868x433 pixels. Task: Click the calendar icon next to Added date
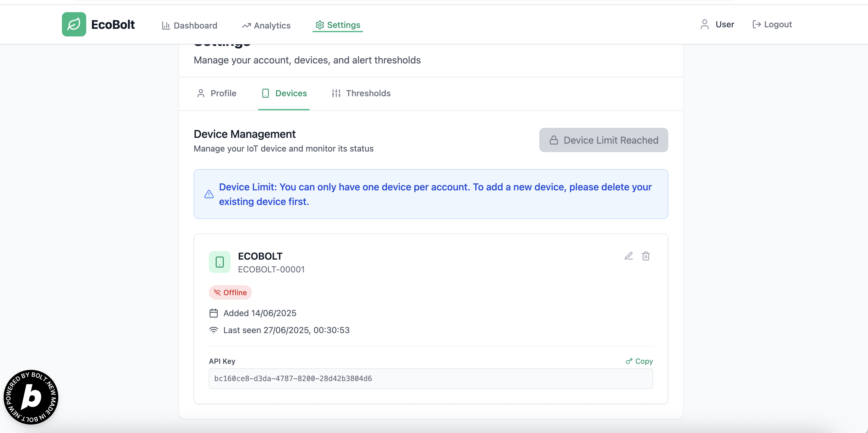[214, 313]
